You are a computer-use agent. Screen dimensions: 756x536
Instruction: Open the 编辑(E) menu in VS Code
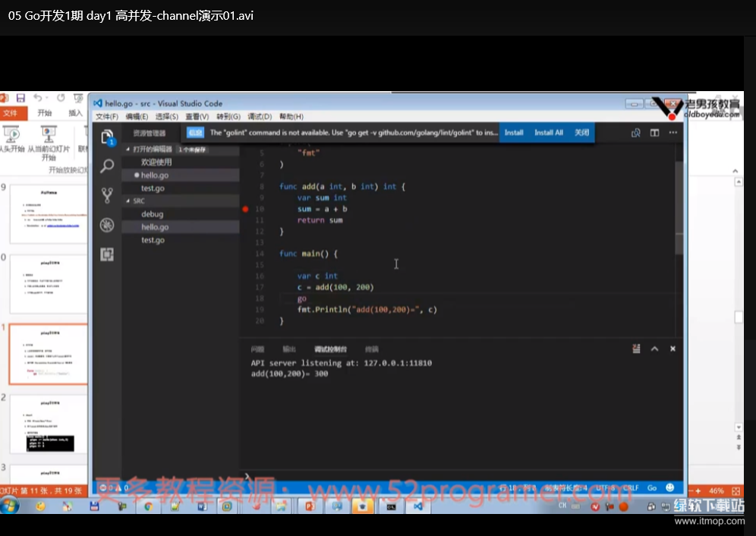click(x=137, y=117)
